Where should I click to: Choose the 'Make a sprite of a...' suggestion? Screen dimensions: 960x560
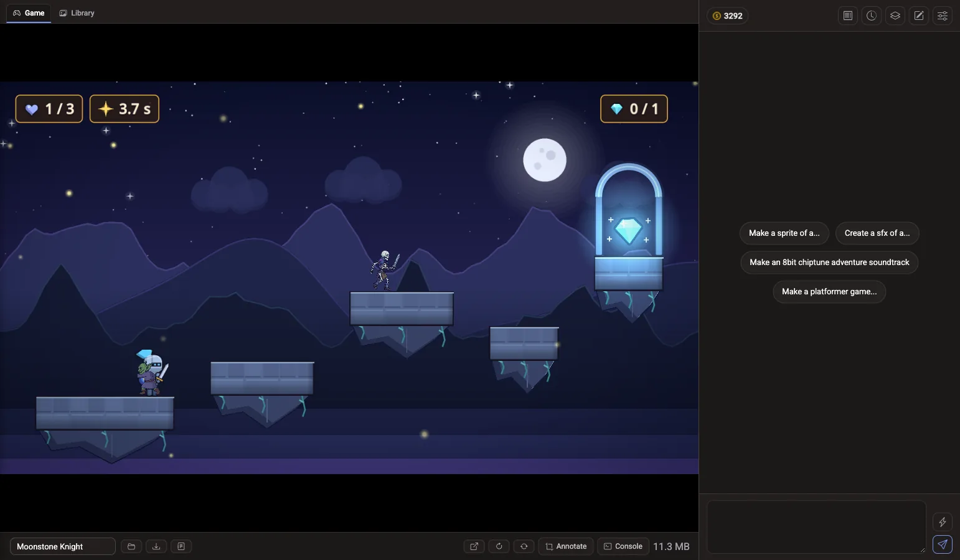[784, 233]
